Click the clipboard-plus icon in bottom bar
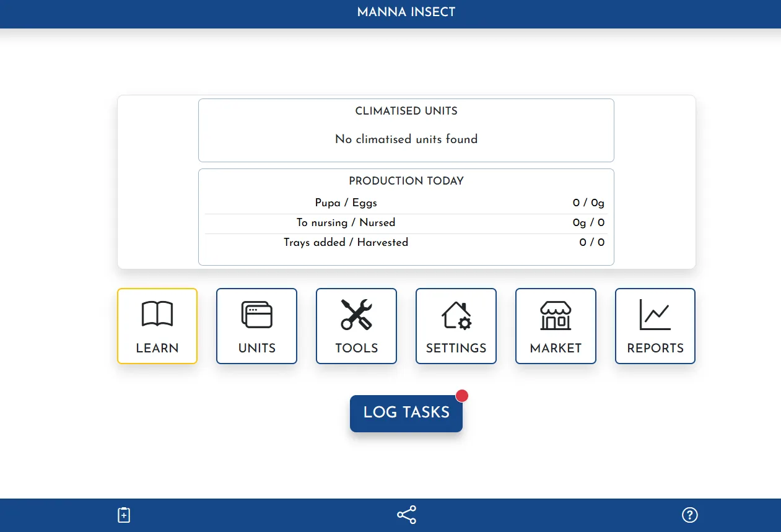Image resolution: width=781 pixels, height=532 pixels. click(x=123, y=515)
